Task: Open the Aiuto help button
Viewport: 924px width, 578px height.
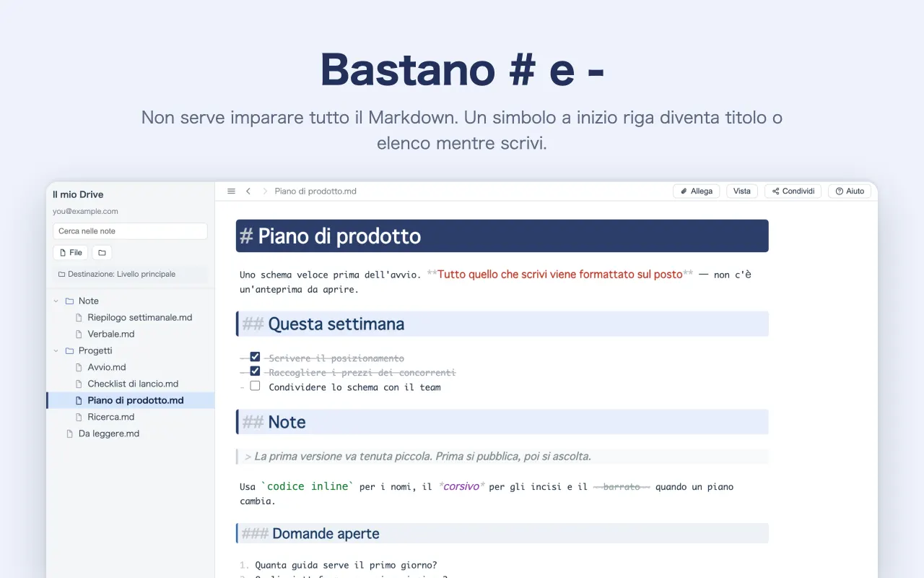Action: [850, 191]
